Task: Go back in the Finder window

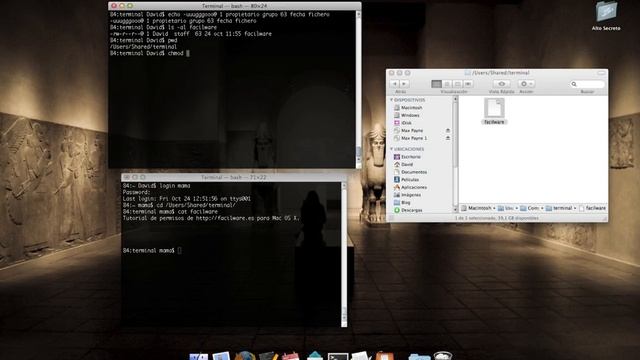Action: (x=394, y=84)
